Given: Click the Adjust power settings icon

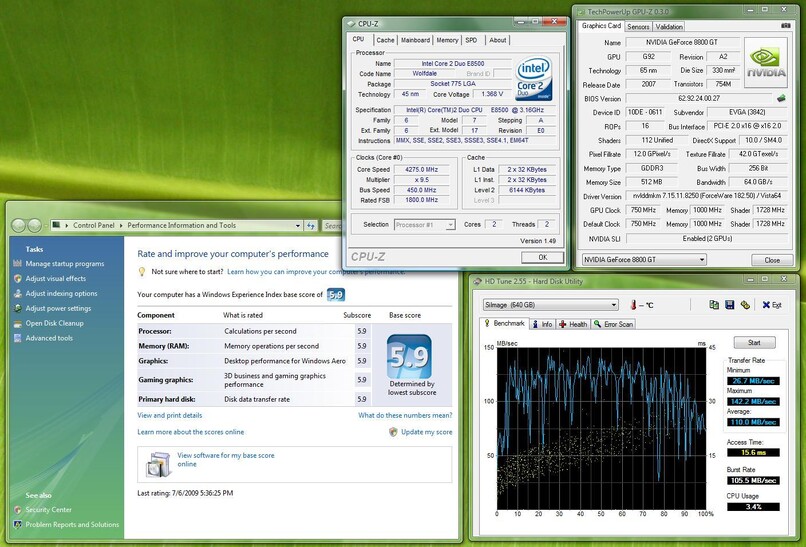Looking at the screenshot, I should click(17, 308).
